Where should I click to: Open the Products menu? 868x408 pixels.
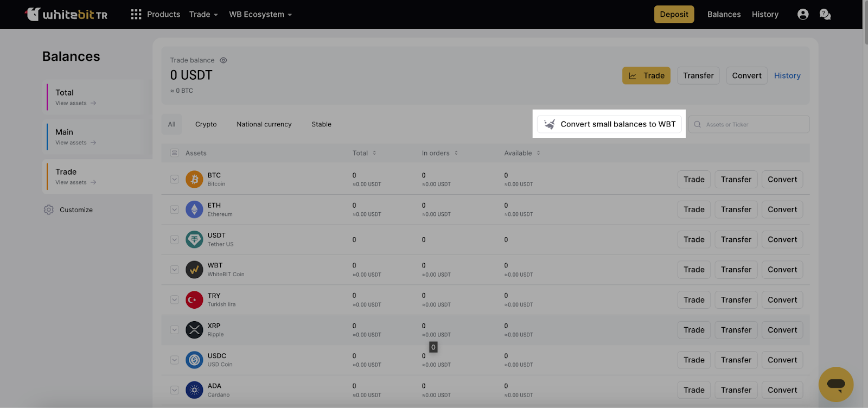point(163,14)
